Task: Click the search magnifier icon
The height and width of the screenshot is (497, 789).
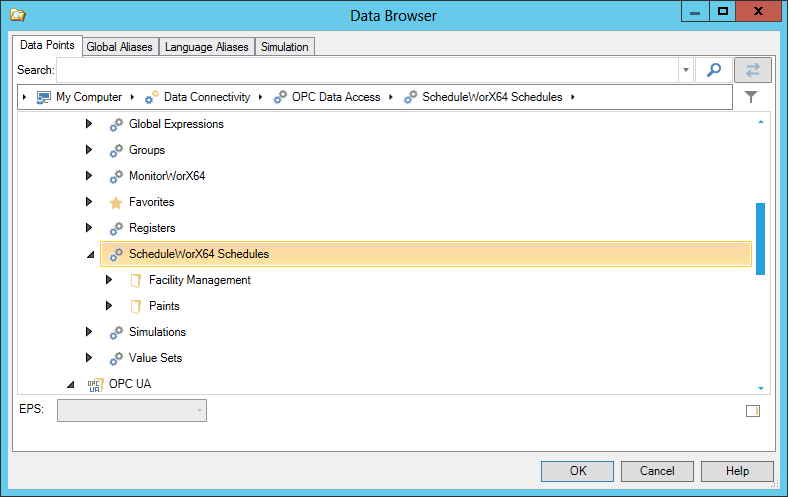Action: (714, 70)
